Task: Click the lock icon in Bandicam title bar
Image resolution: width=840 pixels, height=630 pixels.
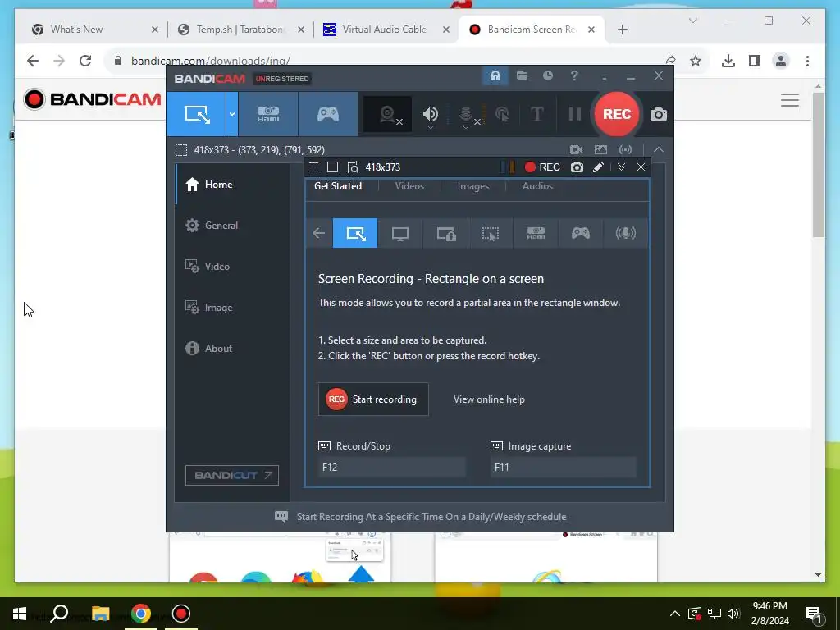Action: tap(495, 76)
